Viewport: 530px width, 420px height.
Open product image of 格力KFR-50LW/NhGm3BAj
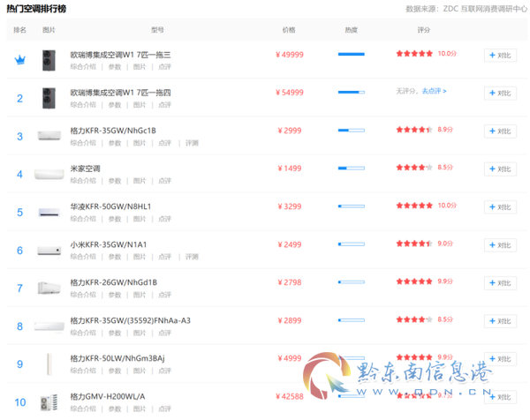49,364
